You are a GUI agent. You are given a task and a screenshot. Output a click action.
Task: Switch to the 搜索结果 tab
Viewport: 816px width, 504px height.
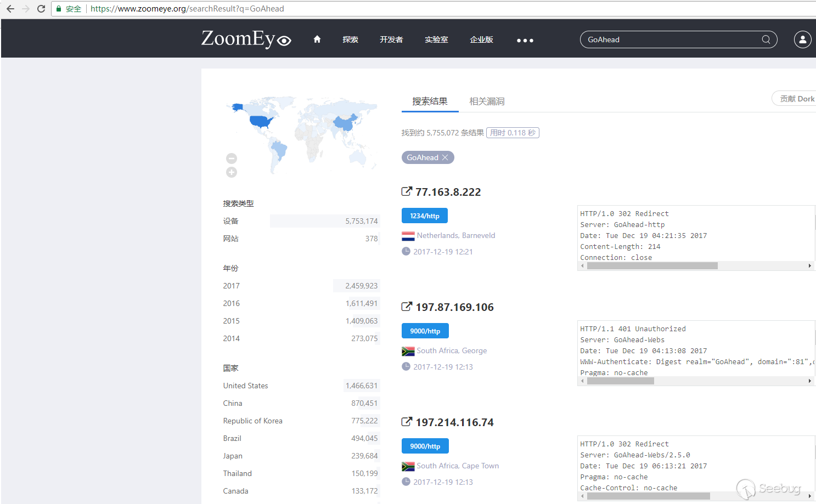(x=430, y=101)
